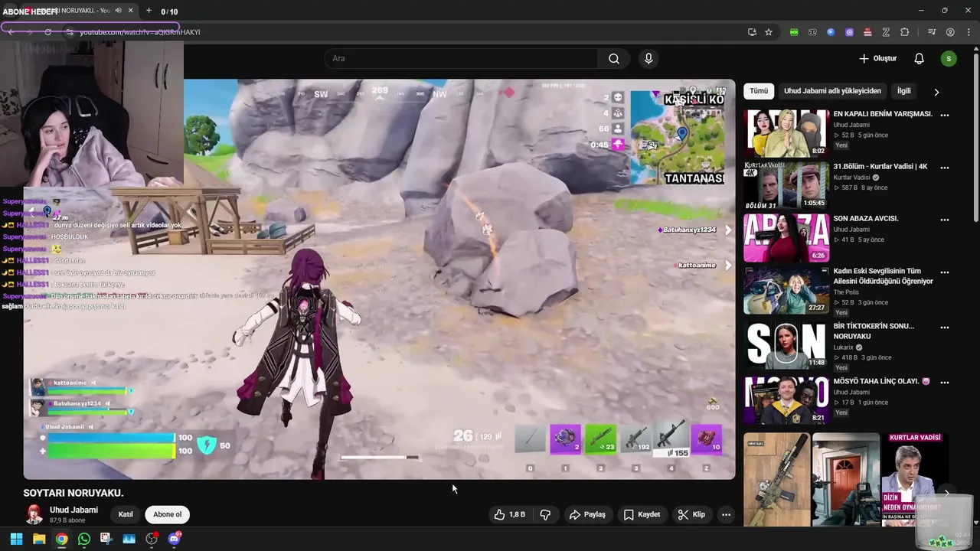The image size is (980, 551).
Task: Go back with browser back arrow
Action: point(11,32)
